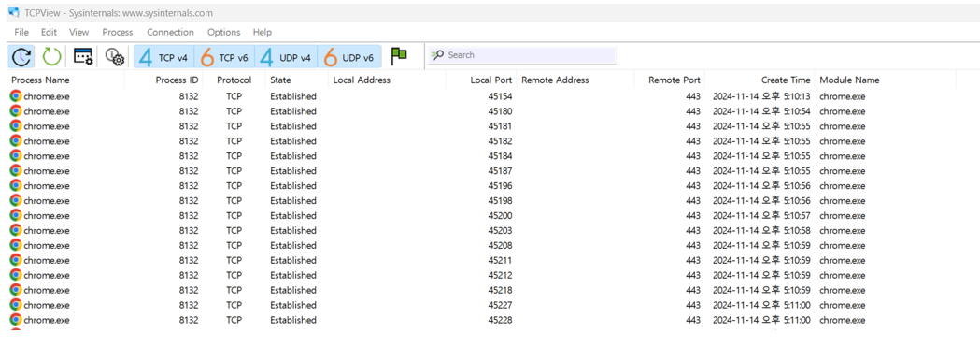Click Chrome icon in local port 45182 row
Screen dimensions: 980x348
(x=16, y=141)
